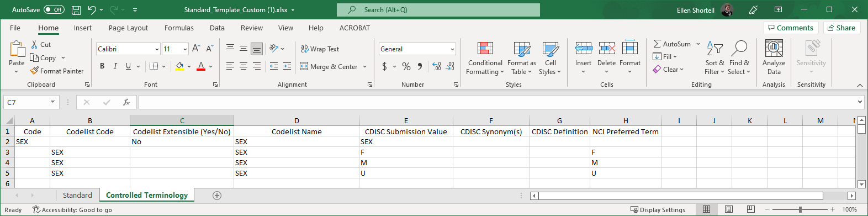Expand AutoSum options arrow

coord(698,44)
